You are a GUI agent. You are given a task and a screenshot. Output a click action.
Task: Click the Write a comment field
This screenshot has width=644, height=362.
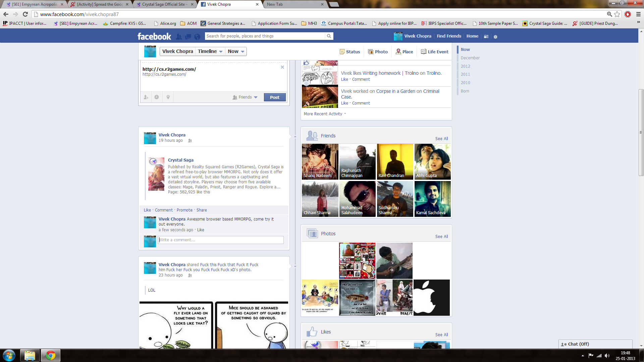(221, 240)
